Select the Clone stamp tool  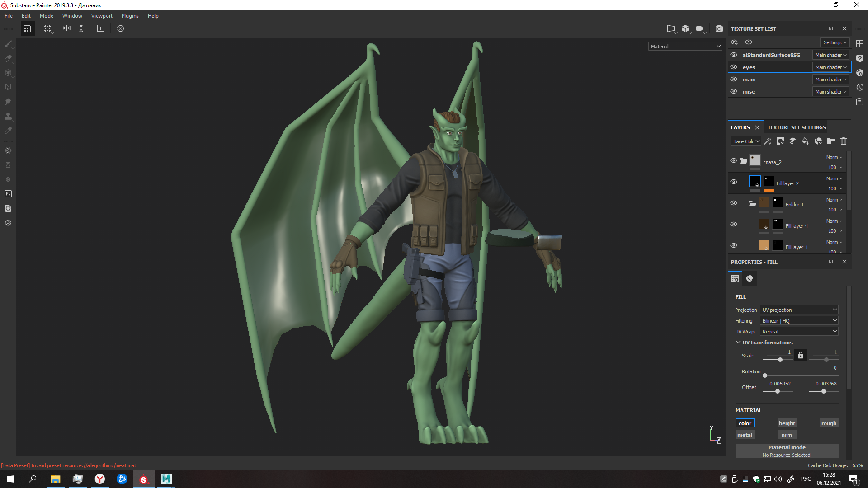(x=8, y=116)
